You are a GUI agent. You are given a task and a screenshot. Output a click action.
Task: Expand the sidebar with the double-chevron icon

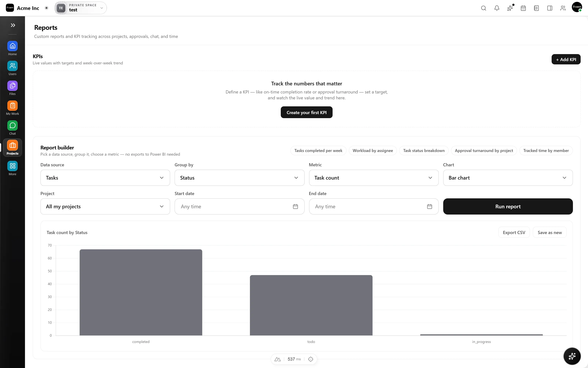[13, 25]
